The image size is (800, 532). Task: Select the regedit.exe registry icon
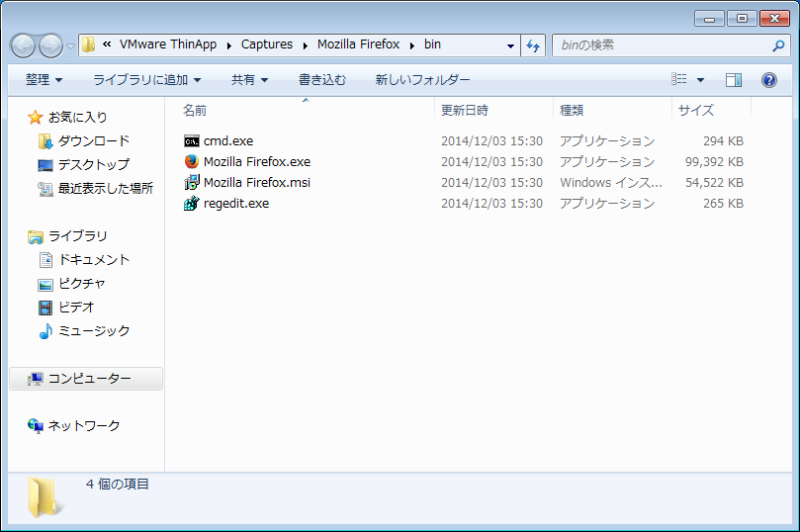[x=192, y=203]
